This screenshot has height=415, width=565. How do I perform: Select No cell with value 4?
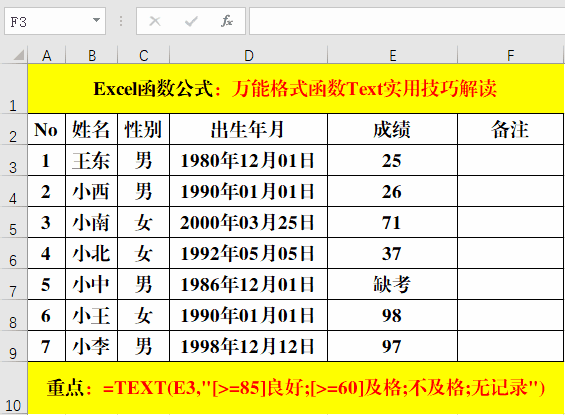click(46, 253)
